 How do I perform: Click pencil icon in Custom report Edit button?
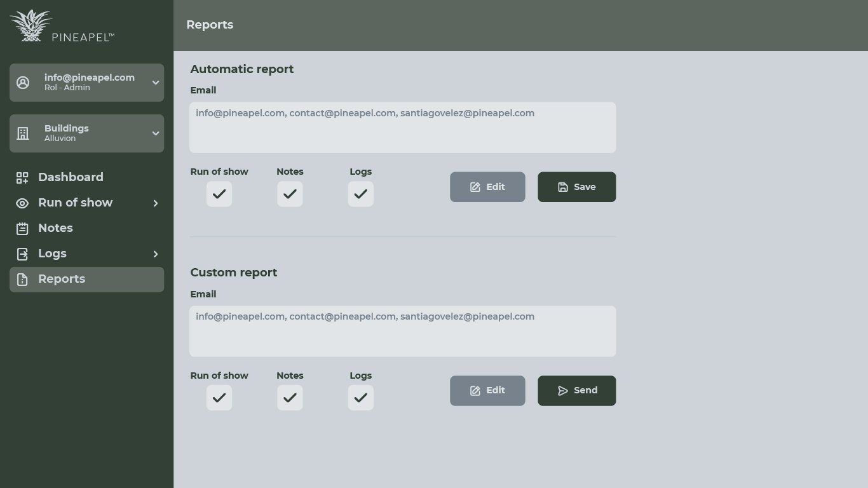pos(475,391)
